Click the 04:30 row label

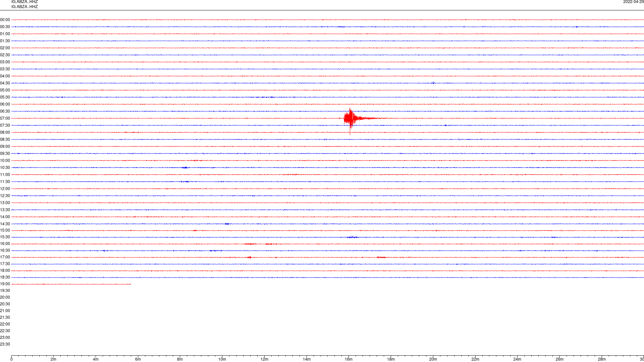pyautogui.click(x=5, y=83)
